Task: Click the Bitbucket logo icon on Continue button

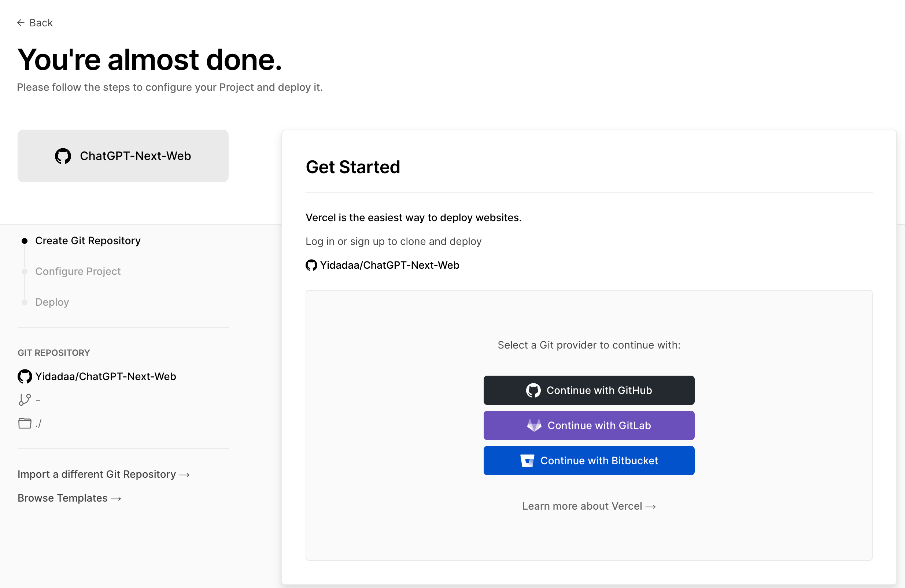Action: (x=528, y=460)
